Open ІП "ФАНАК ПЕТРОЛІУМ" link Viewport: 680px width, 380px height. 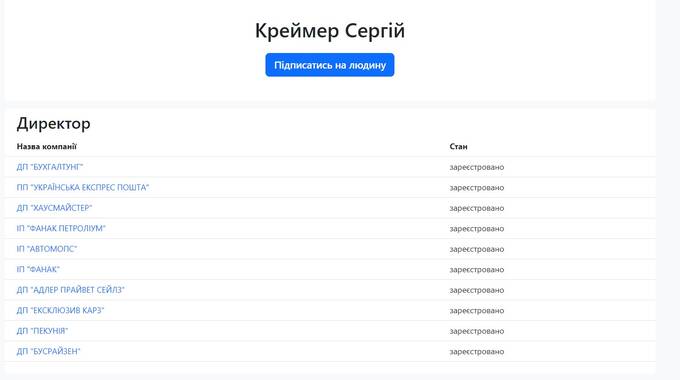coord(61,228)
